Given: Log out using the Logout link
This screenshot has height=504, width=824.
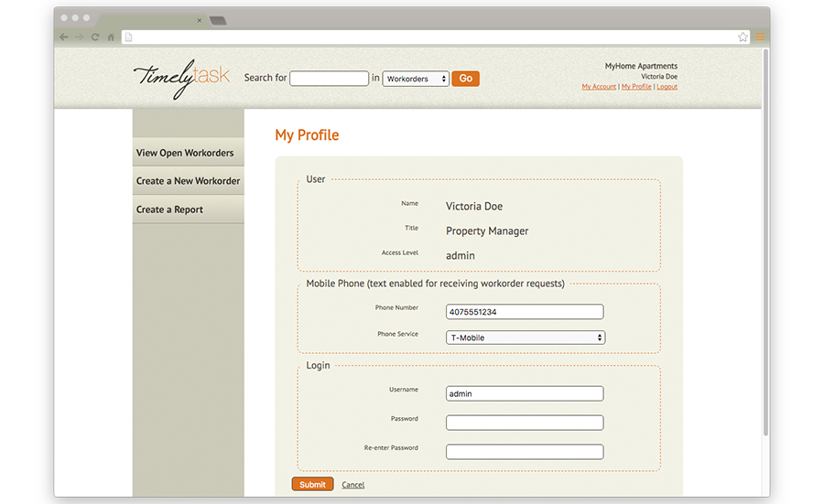Looking at the screenshot, I should coord(667,87).
